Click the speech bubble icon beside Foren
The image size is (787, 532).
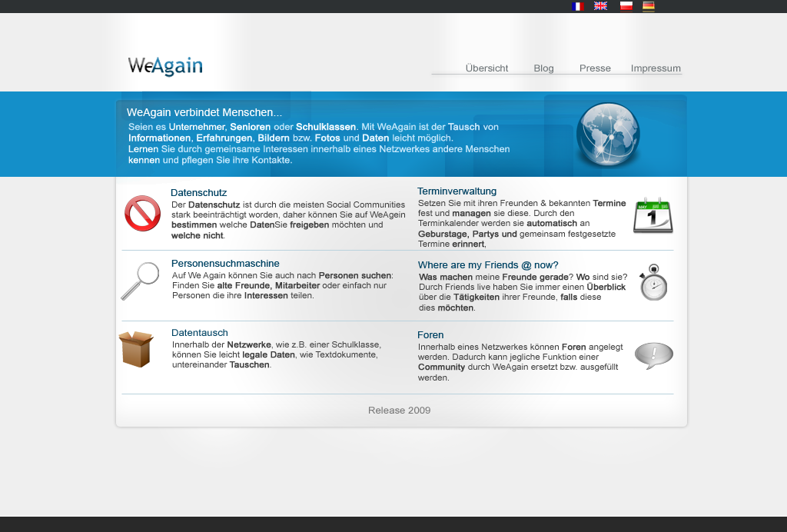[653, 356]
